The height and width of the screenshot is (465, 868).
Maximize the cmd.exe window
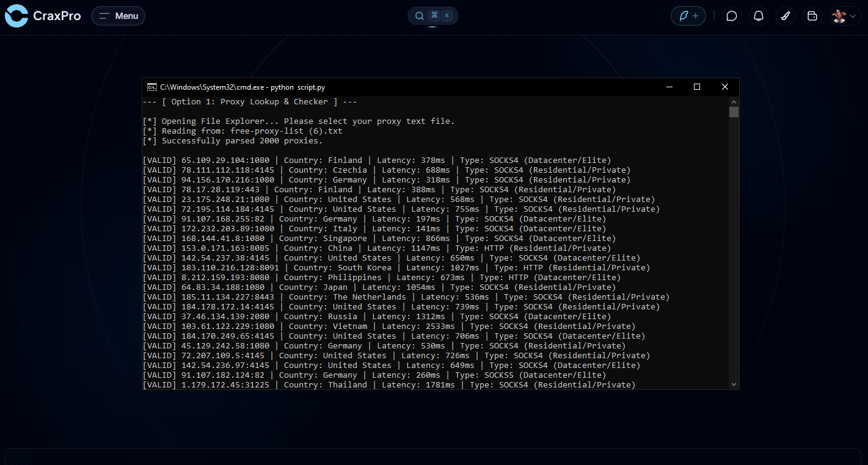click(697, 87)
